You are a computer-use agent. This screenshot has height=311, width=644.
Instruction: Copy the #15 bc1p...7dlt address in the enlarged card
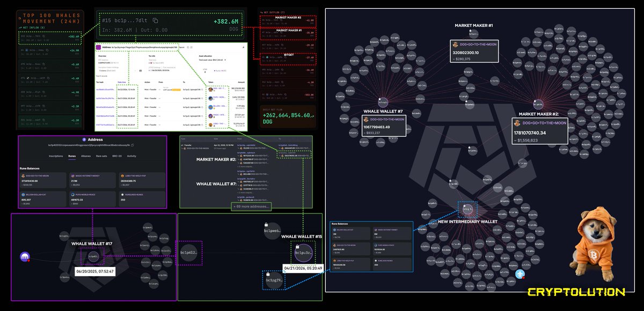tap(155, 20)
